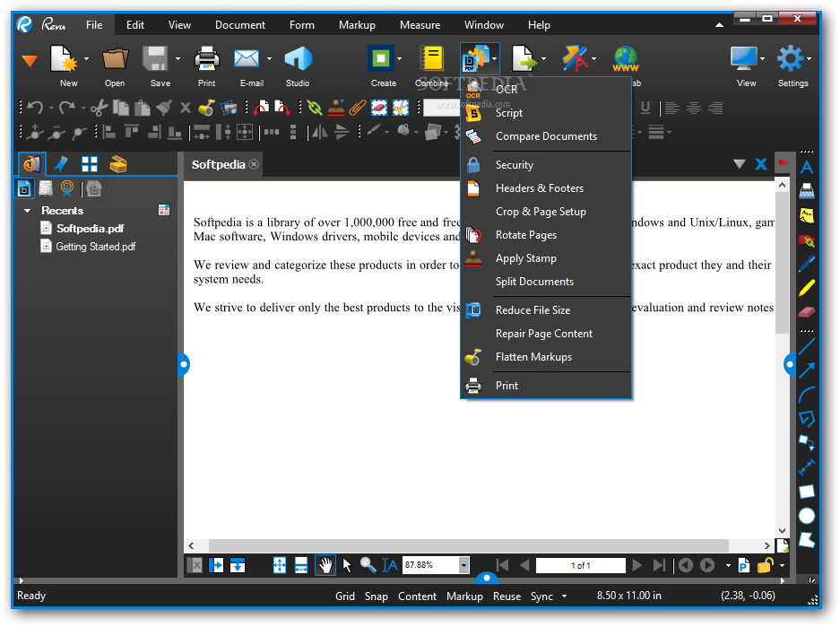Click the E-mail envelope icon

tap(247, 59)
